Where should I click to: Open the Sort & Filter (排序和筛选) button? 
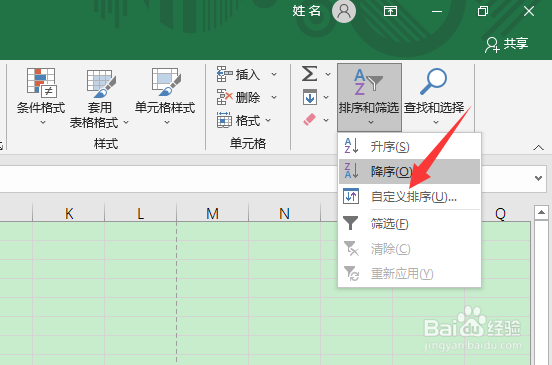(369, 97)
